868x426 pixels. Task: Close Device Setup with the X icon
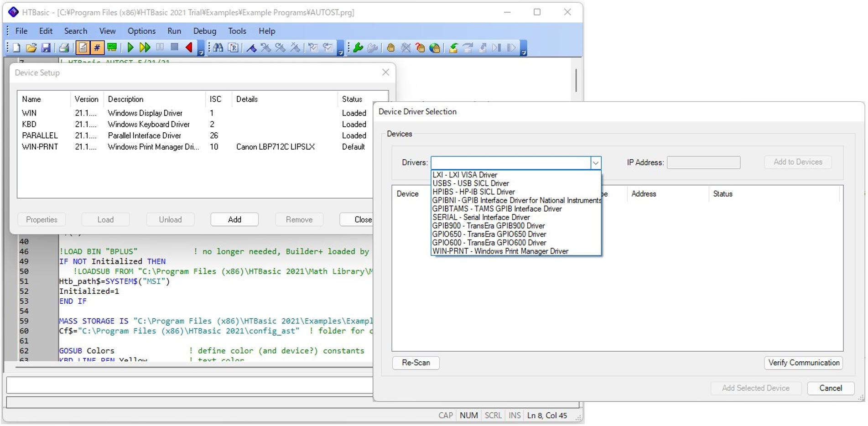point(386,72)
